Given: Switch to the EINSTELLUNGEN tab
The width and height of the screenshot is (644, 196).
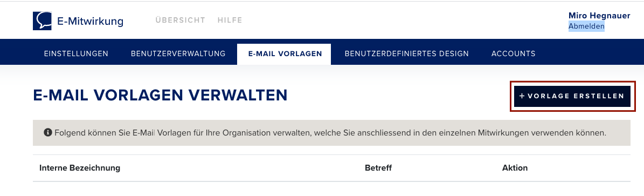Looking at the screenshot, I should point(76,53).
